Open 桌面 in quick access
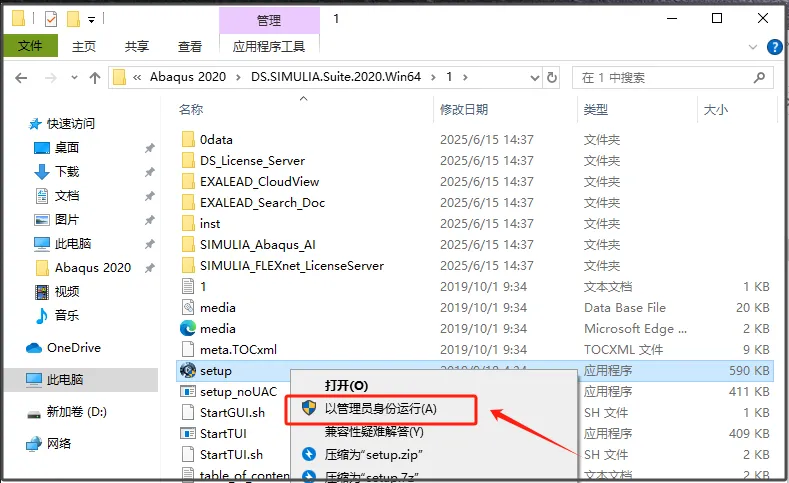The width and height of the screenshot is (789, 483). point(56,147)
